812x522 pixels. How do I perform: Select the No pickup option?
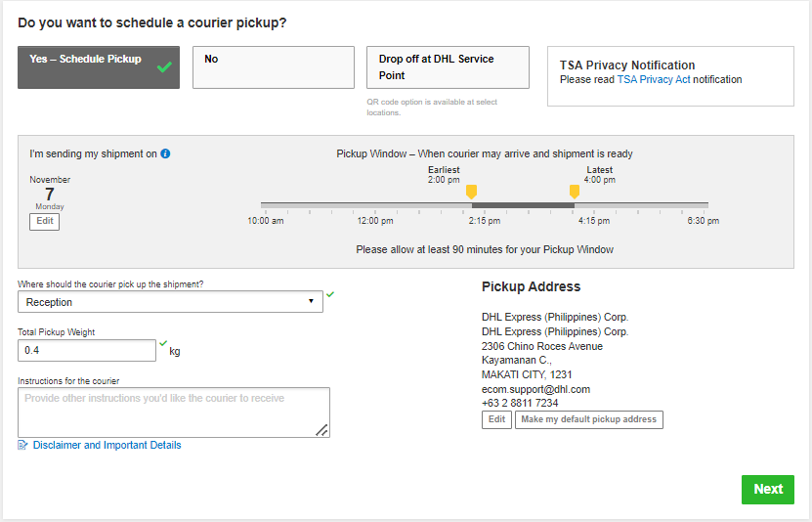(273, 67)
